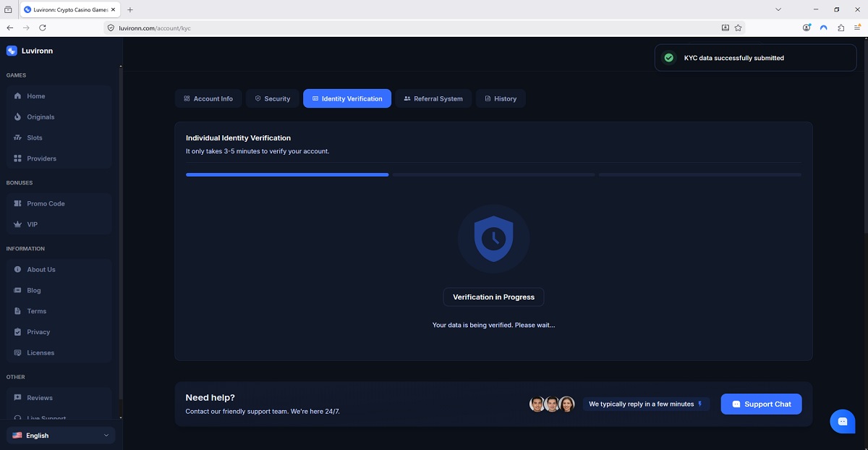Open browser extensions puzzle icon
The height and width of the screenshot is (450, 868).
(x=841, y=27)
